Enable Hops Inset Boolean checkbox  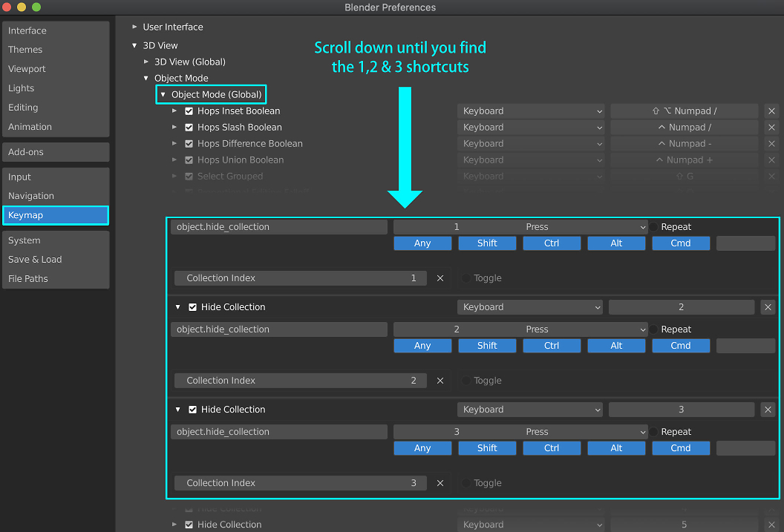coord(189,111)
